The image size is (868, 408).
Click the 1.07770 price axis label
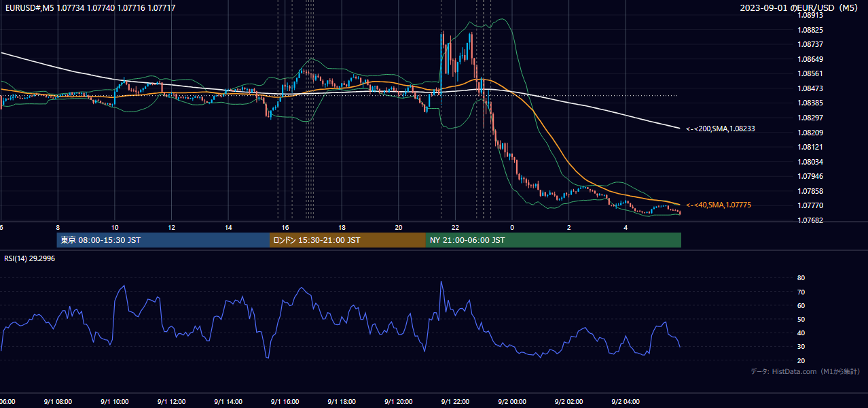point(811,205)
